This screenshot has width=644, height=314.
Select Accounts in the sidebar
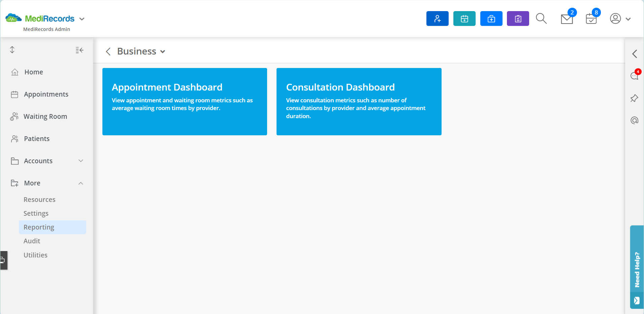[38, 161]
